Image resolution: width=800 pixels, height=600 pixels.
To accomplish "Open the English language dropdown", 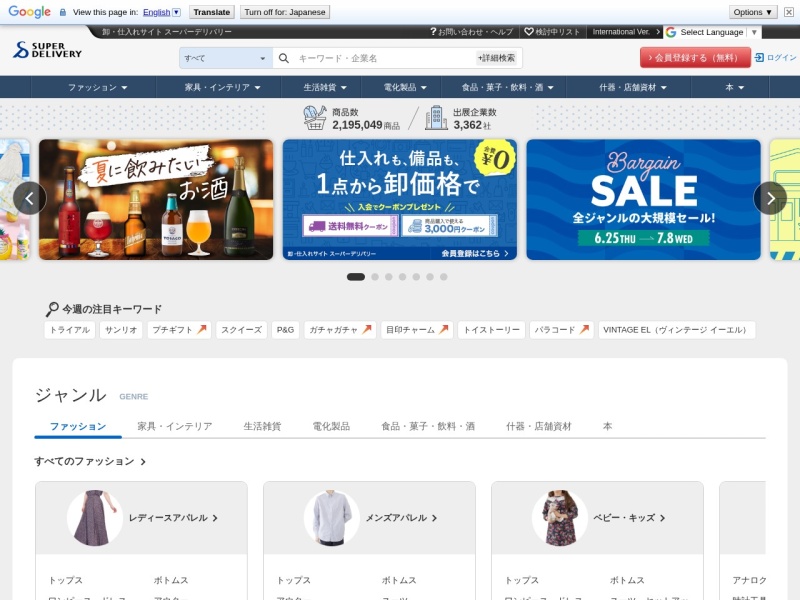I will pyautogui.click(x=162, y=12).
